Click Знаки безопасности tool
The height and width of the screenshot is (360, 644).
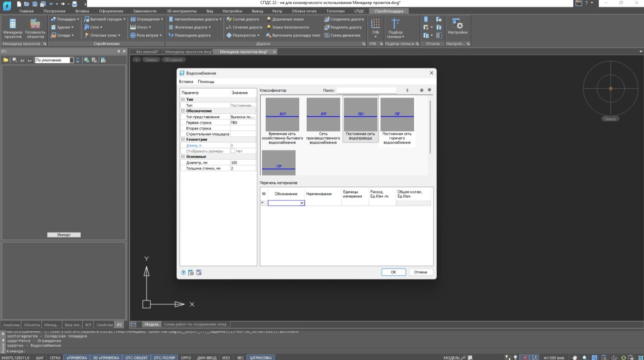tap(288, 27)
